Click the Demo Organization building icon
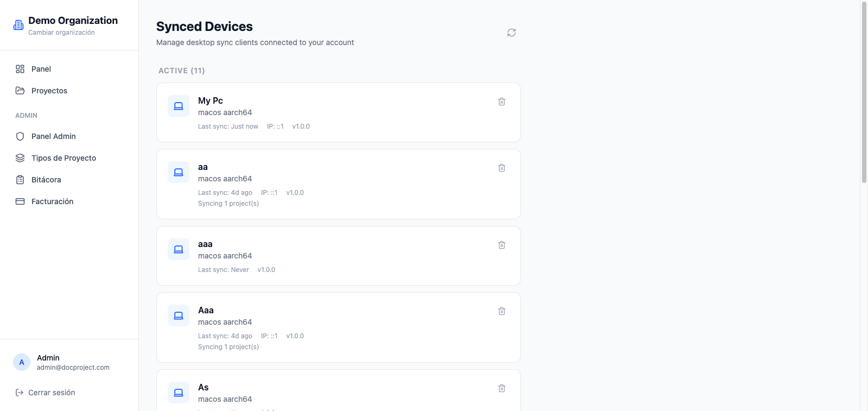The height and width of the screenshot is (411, 868). [x=18, y=25]
